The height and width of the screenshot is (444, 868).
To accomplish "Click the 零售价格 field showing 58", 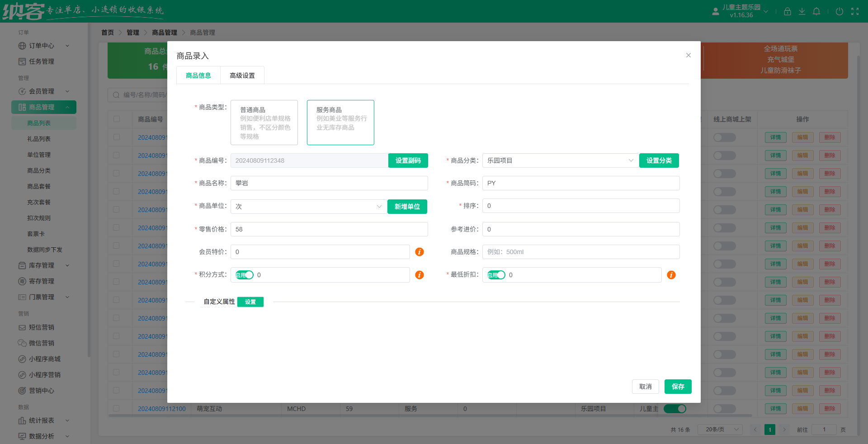I will [x=329, y=229].
